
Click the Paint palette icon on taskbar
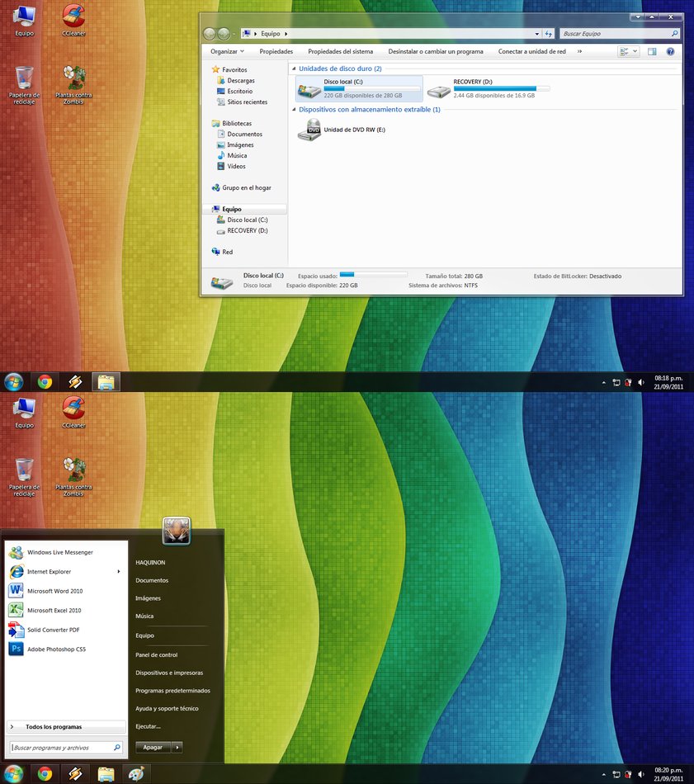135,774
